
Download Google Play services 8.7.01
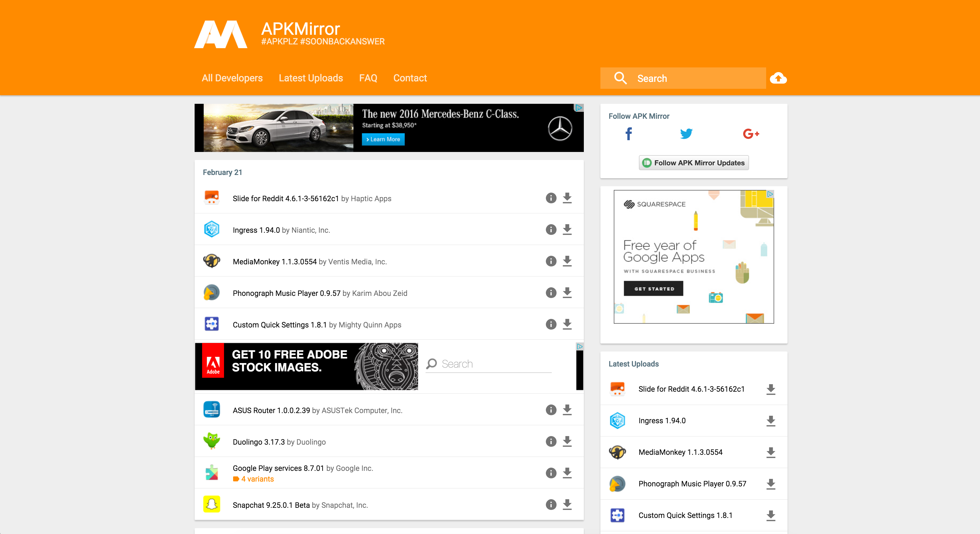[x=567, y=473]
